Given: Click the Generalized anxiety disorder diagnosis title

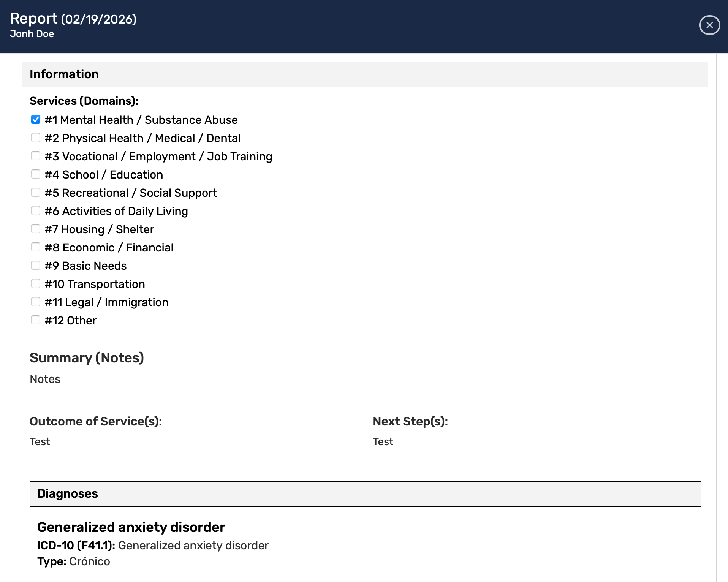Looking at the screenshot, I should 131,527.
